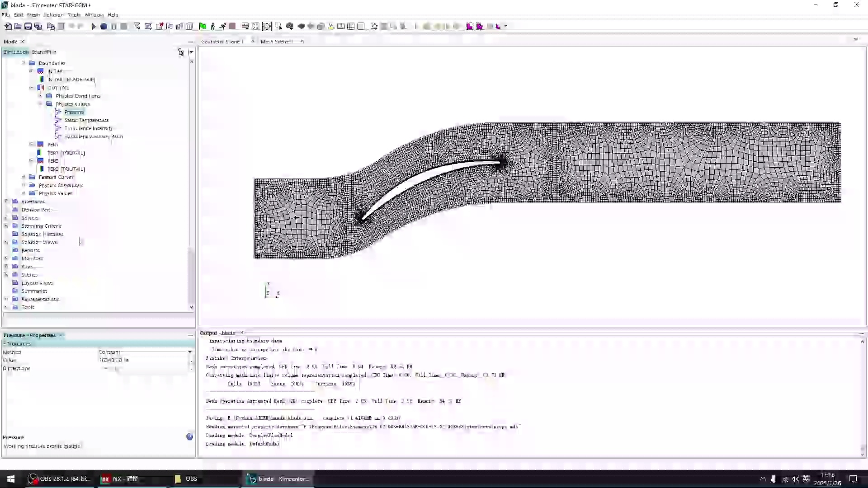Step the solver one iteration
Screen dimensions: 868x488
coord(212,26)
